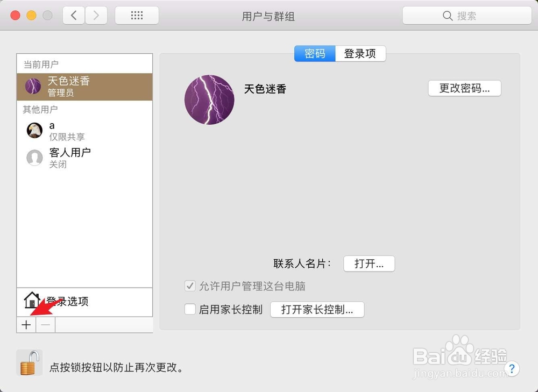The image size is (538, 392).
Task: Toggle 允许用户管理这台电脑 off
Action: (190, 286)
